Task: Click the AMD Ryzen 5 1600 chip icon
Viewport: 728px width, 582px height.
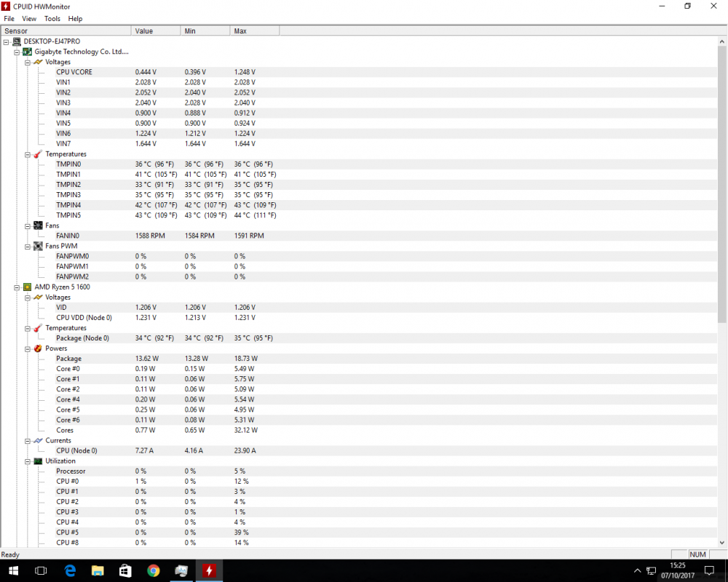Action: pos(28,287)
